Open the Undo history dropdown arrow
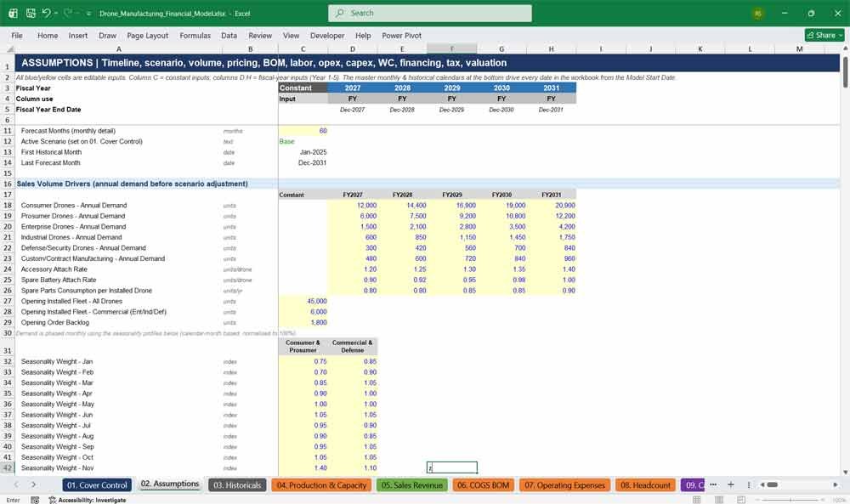850x504 pixels. 56,13
